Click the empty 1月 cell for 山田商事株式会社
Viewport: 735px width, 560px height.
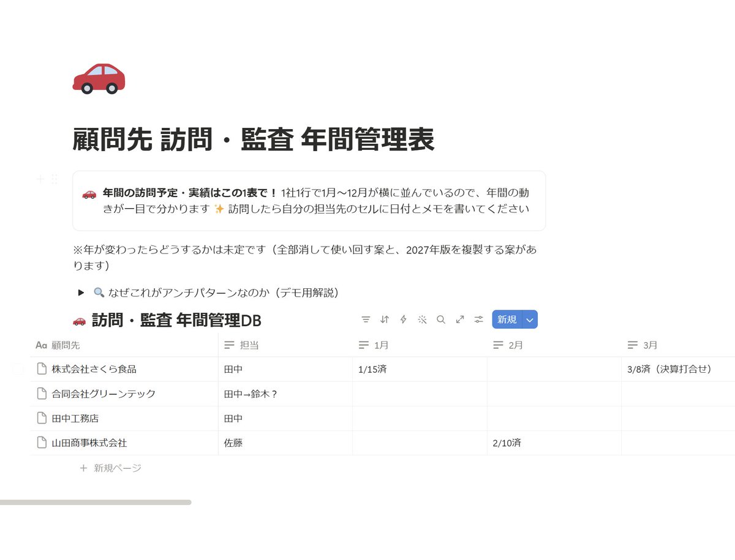coord(420,442)
